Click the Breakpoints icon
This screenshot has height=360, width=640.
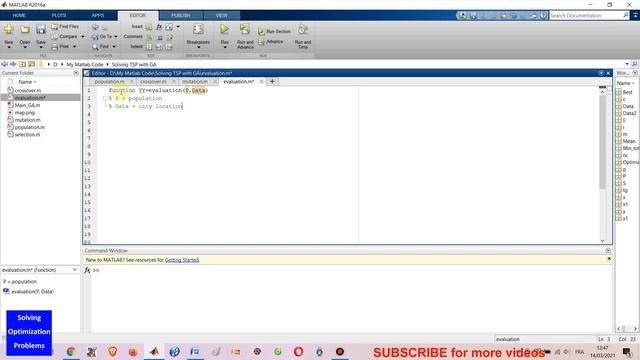coord(198,29)
